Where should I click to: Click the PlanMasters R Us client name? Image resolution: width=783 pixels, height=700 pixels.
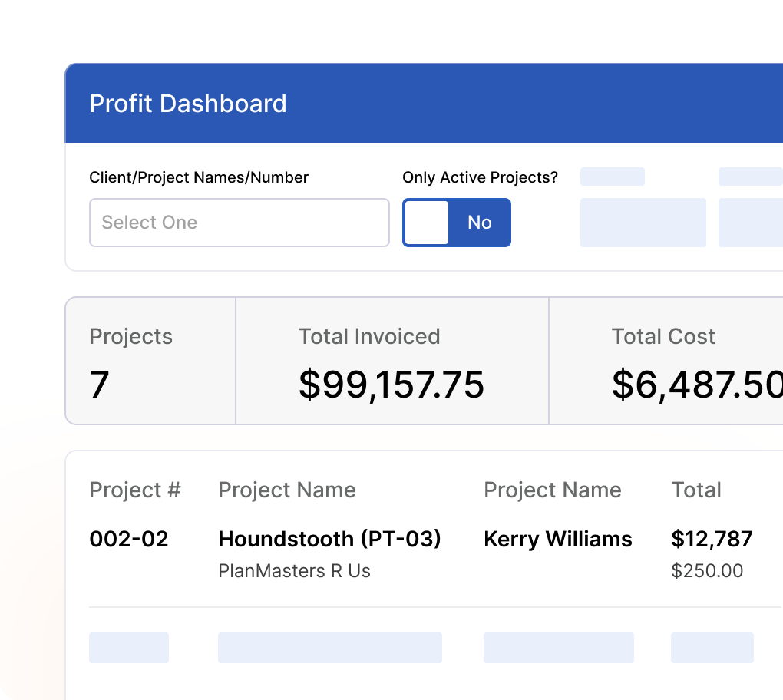pyautogui.click(x=294, y=571)
